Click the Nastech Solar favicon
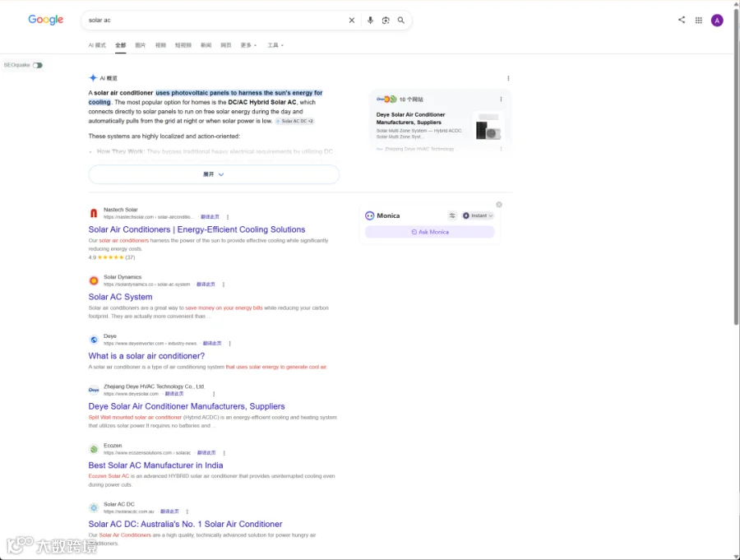Image resolution: width=740 pixels, height=560 pixels. (94, 214)
